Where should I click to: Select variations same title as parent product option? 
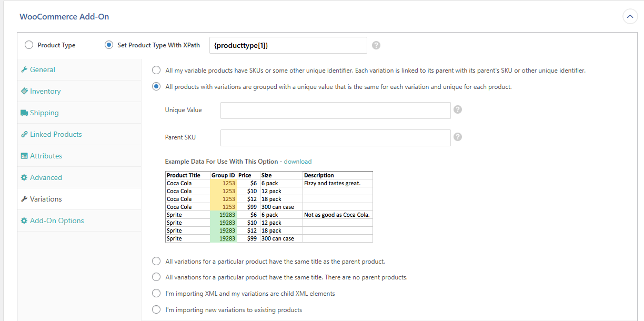[156, 261]
